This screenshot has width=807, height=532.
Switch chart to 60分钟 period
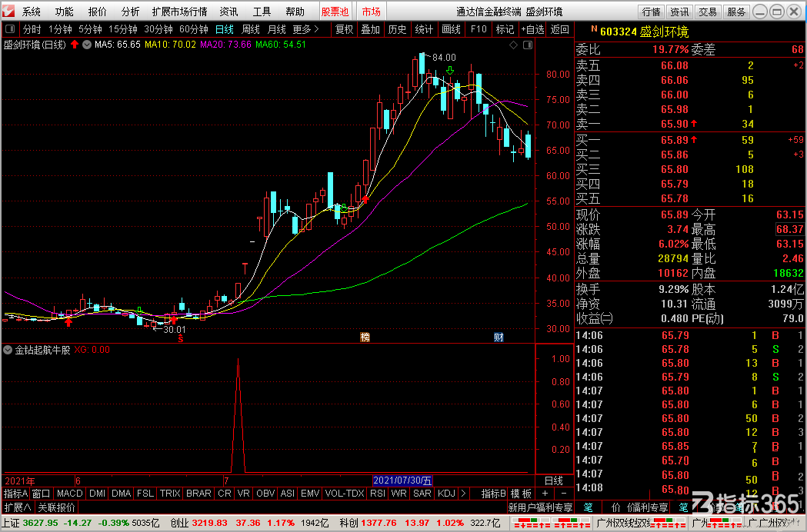(x=194, y=29)
